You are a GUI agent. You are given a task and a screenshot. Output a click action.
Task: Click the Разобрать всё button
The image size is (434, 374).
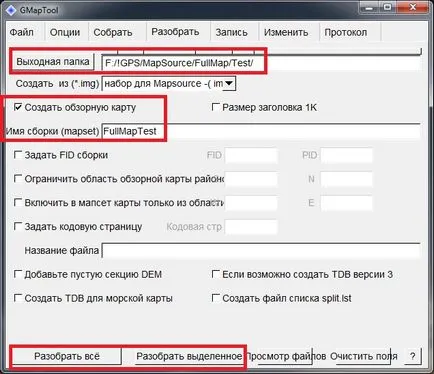click(67, 356)
